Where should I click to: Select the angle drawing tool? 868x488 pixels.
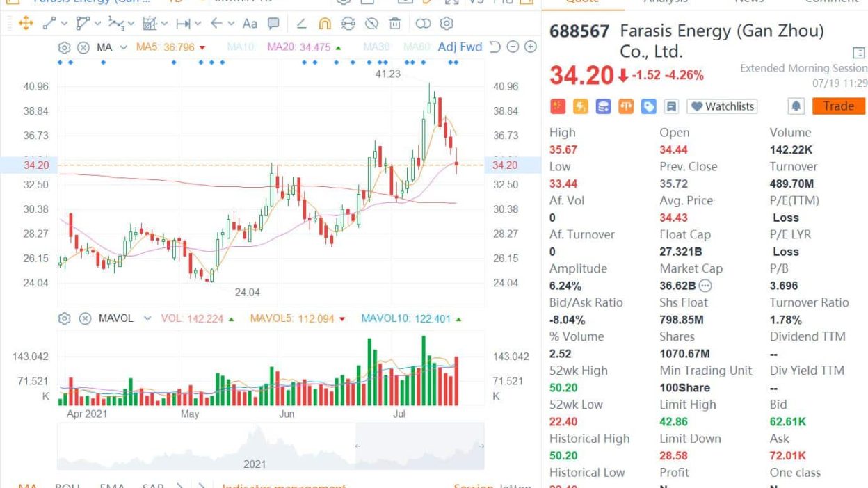pos(301,24)
